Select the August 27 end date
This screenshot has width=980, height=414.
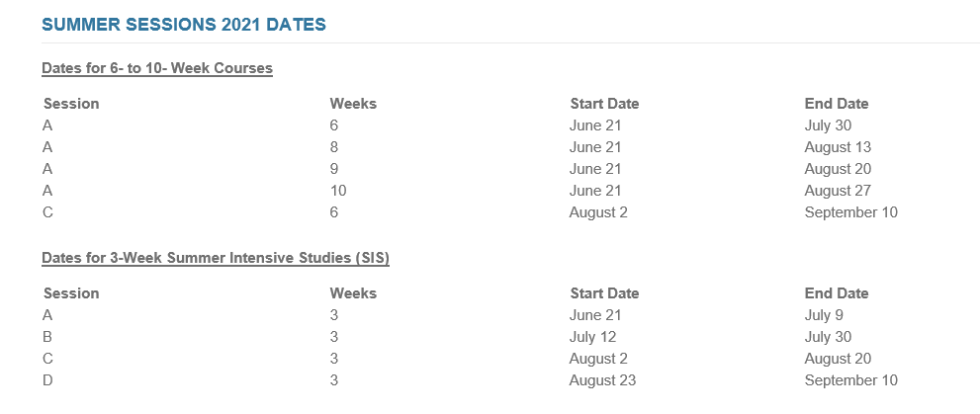coord(837,191)
